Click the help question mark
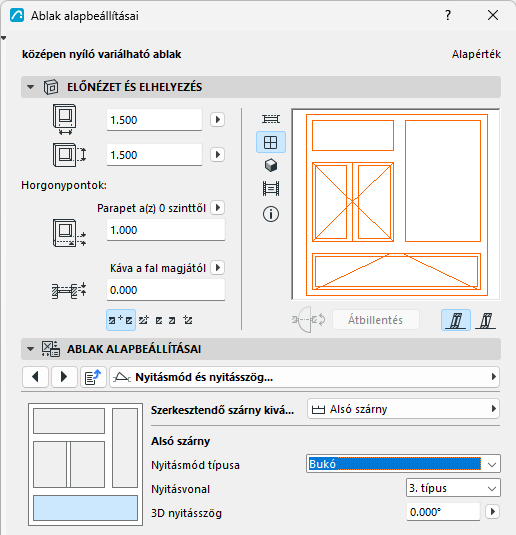Screen dimensions: 516x535 pyautogui.click(x=448, y=15)
